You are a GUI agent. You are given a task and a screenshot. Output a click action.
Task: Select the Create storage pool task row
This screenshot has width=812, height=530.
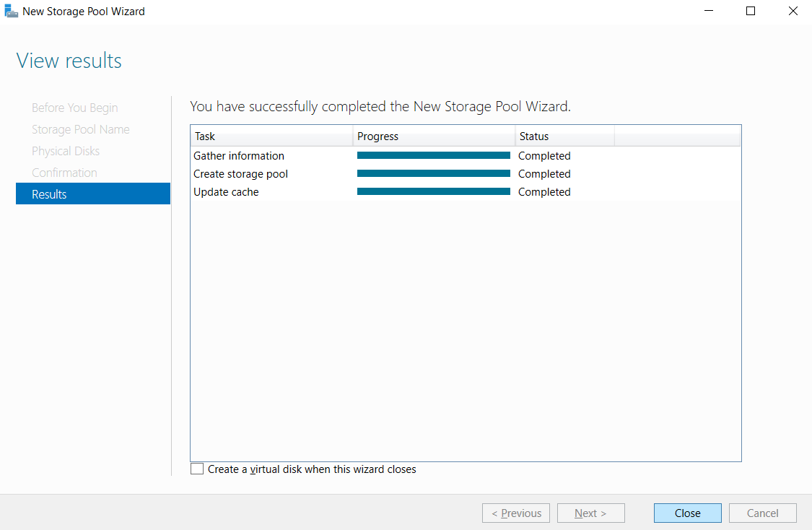(x=466, y=173)
